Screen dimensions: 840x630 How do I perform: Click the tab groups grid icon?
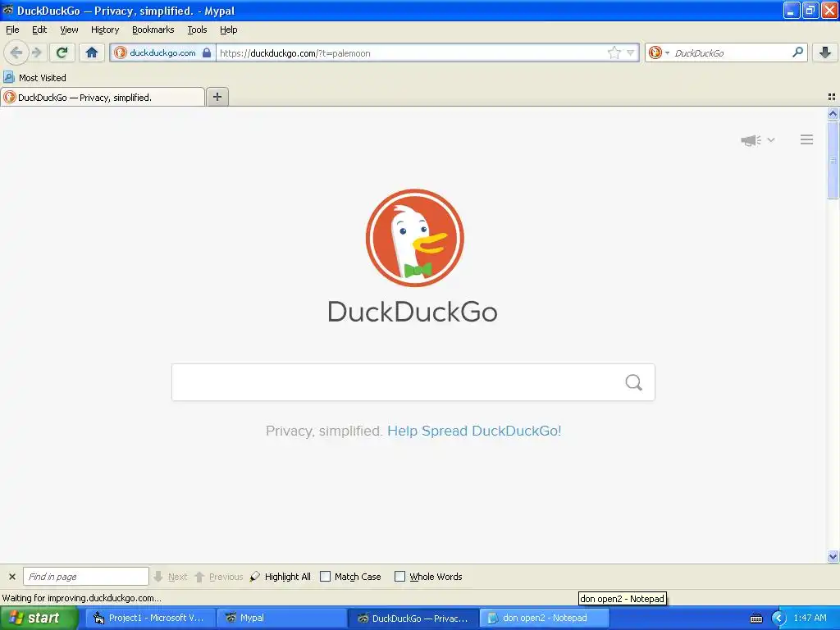[832, 97]
